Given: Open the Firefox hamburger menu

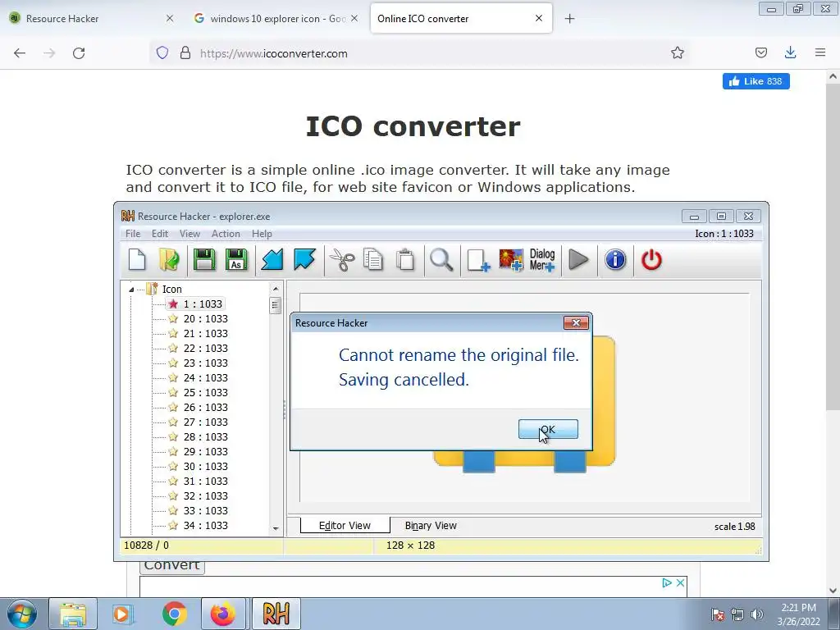Looking at the screenshot, I should [820, 52].
